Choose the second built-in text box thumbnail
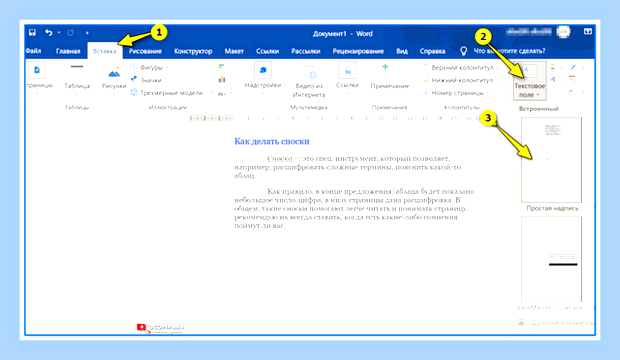The image size is (620, 360). 551,259
